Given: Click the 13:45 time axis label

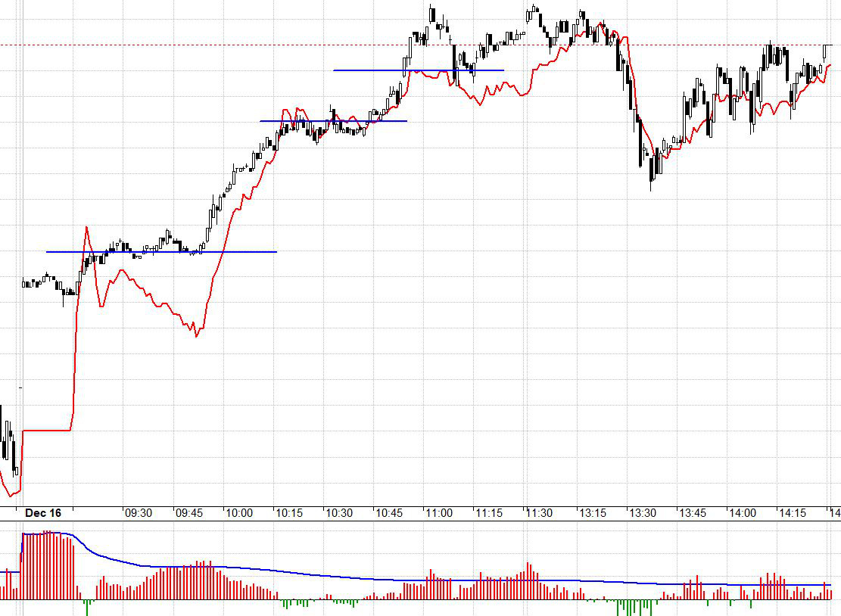Looking at the screenshot, I should [693, 513].
